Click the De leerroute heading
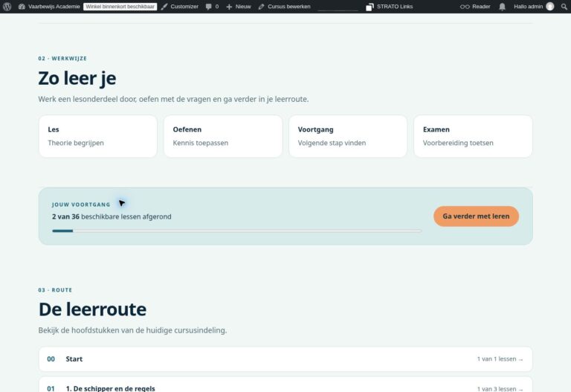571x392 pixels. [92, 309]
